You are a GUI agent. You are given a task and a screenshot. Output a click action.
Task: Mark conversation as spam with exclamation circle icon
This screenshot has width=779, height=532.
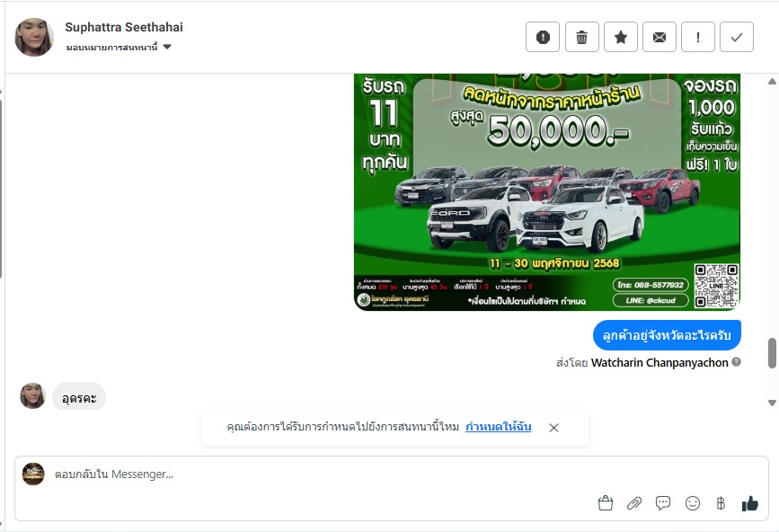click(x=543, y=37)
